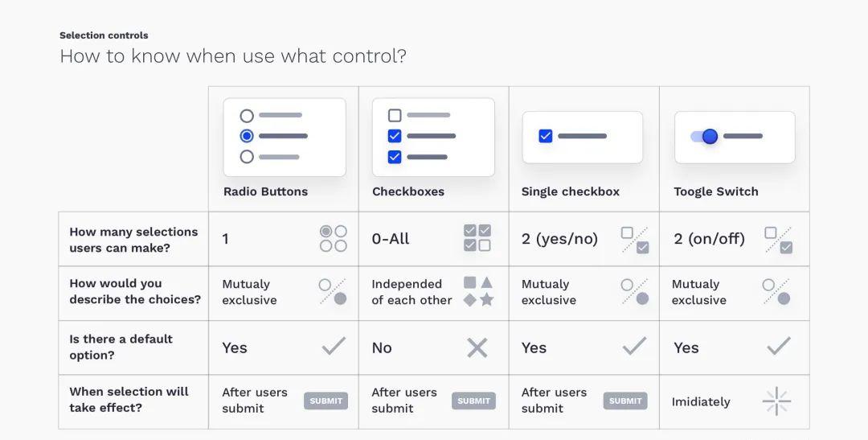Select the middle filled radio button
The width and height of the screenshot is (868, 440).
tap(247, 136)
